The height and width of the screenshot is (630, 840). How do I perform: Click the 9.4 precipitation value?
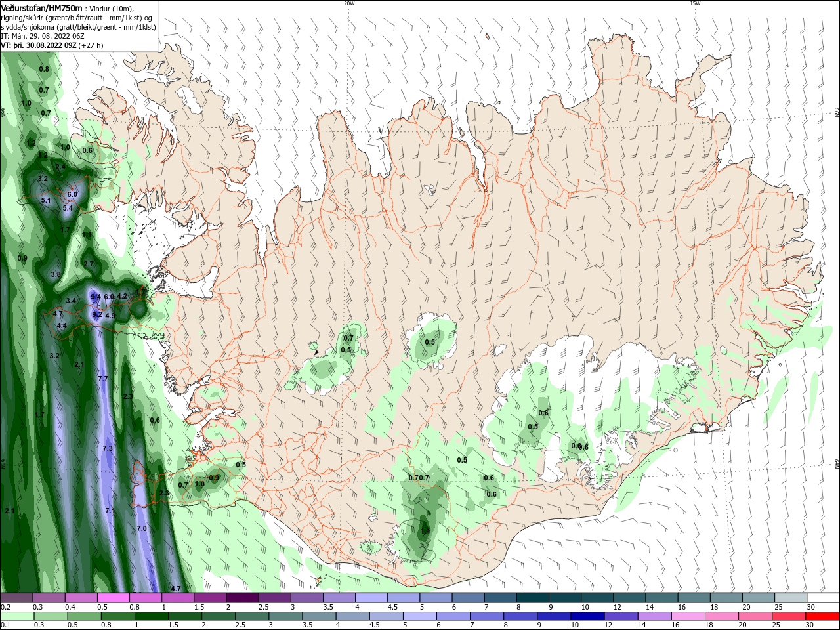tap(96, 297)
